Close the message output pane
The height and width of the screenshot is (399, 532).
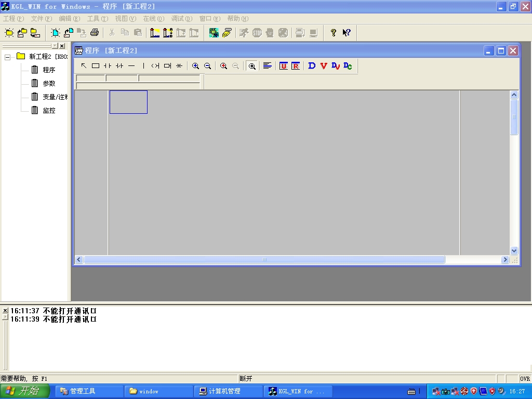coord(5,310)
